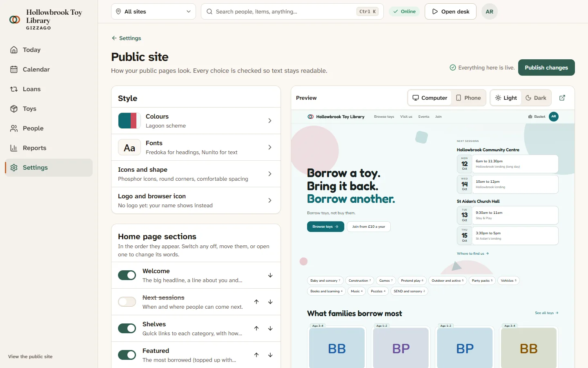
Task: Follow the View the public site link
Action: 30,357
